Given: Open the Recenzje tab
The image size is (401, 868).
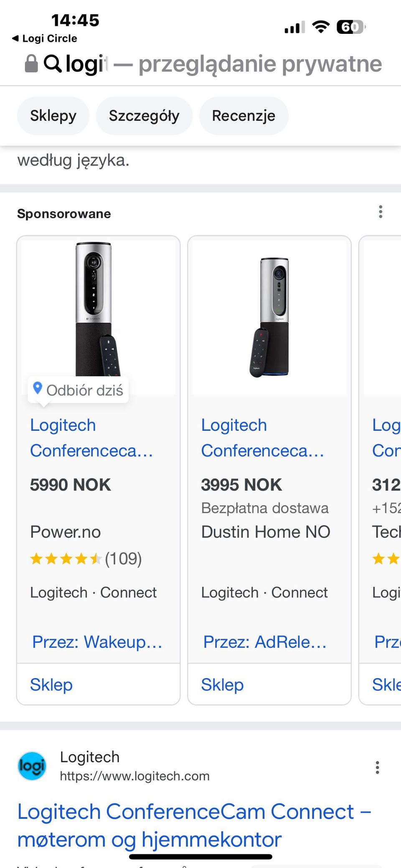Looking at the screenshot, I should 244,116.
